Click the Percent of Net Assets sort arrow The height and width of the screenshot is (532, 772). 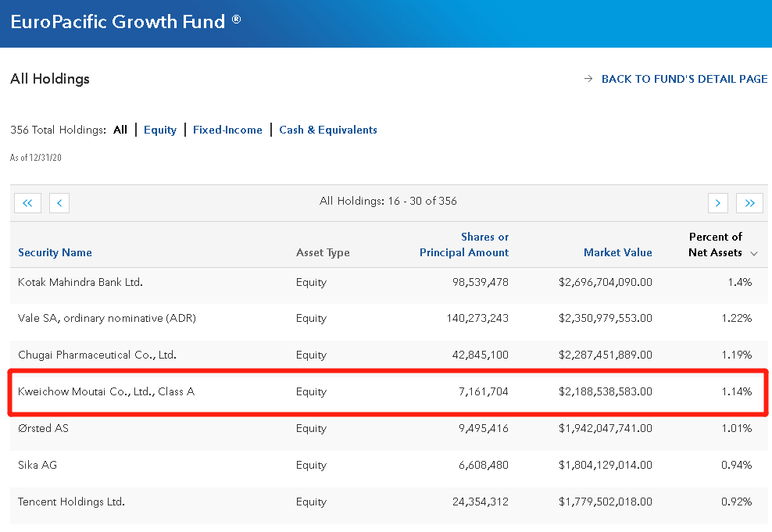[x=754, y=253]
